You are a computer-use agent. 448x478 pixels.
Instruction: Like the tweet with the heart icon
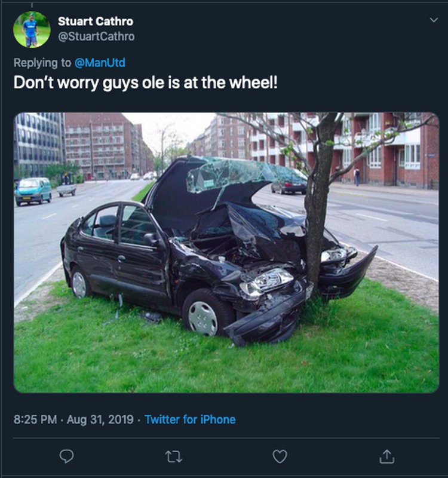(x=280, y=456)
